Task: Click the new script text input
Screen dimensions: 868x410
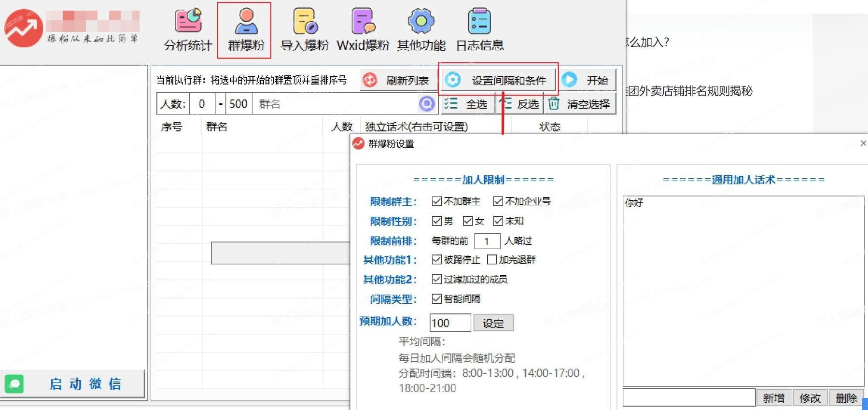Action: click(x=689, y=398)
